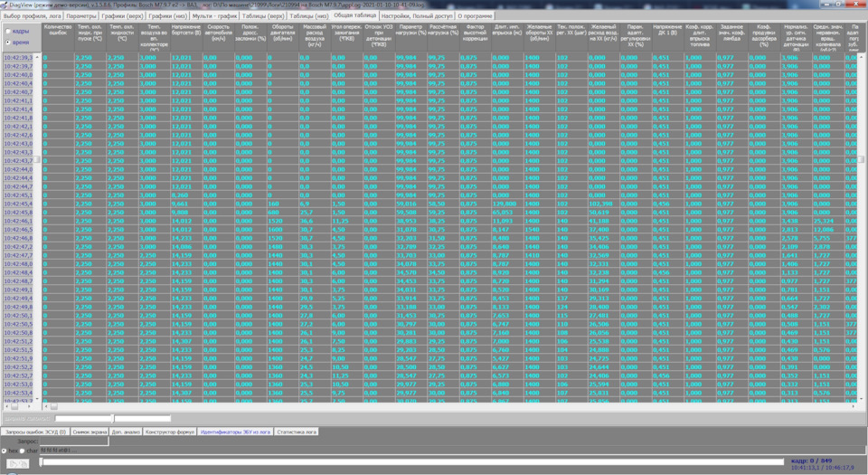Click the table's right vertical scrollbar

[862, 227]
